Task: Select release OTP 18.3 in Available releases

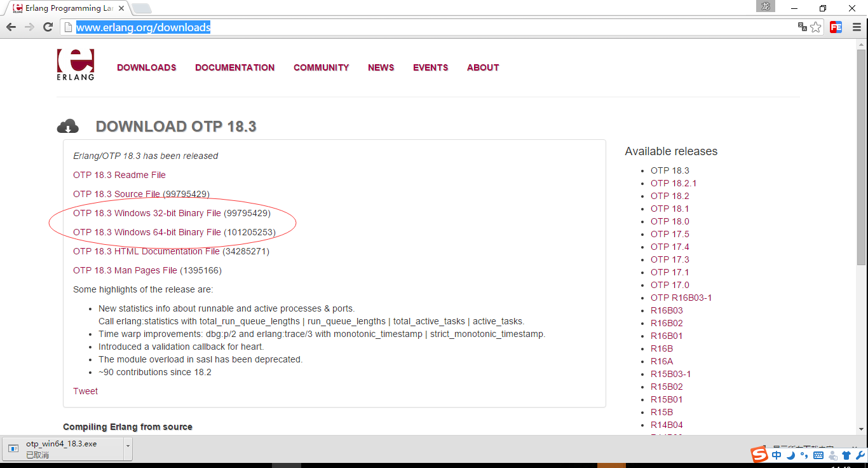Action: pyautogui.click(x=670, y=170)
